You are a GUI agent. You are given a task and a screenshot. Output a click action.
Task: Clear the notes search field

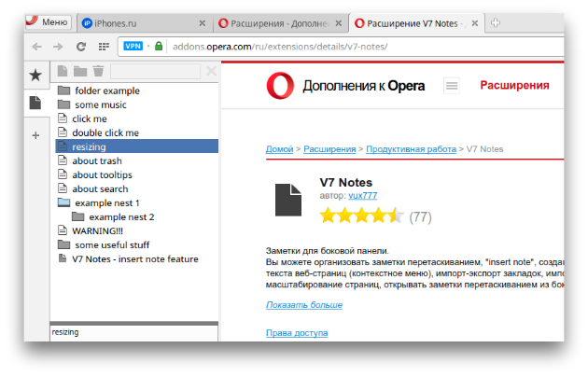pos(211,71)
